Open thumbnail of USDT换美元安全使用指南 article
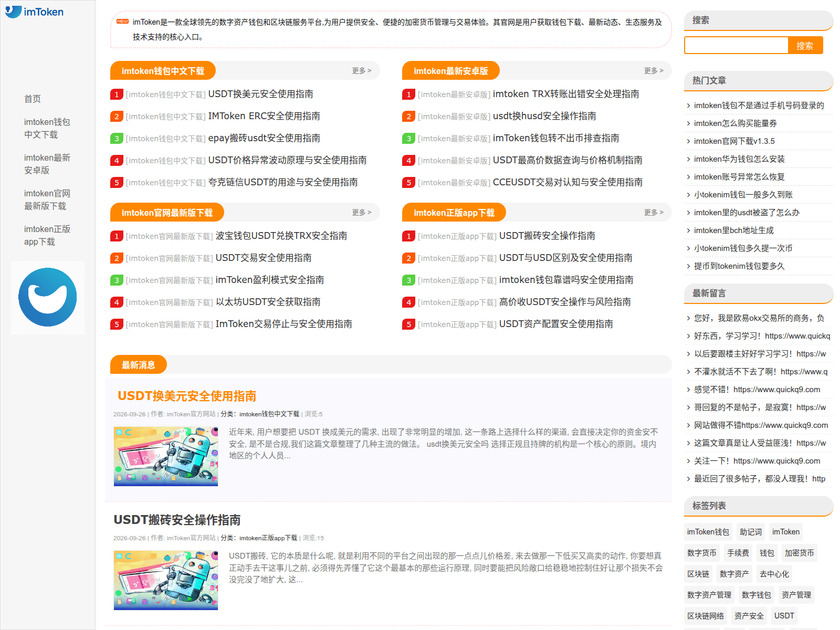The height and width of the screenshot is (630, 840). click(x=166, y=456)
